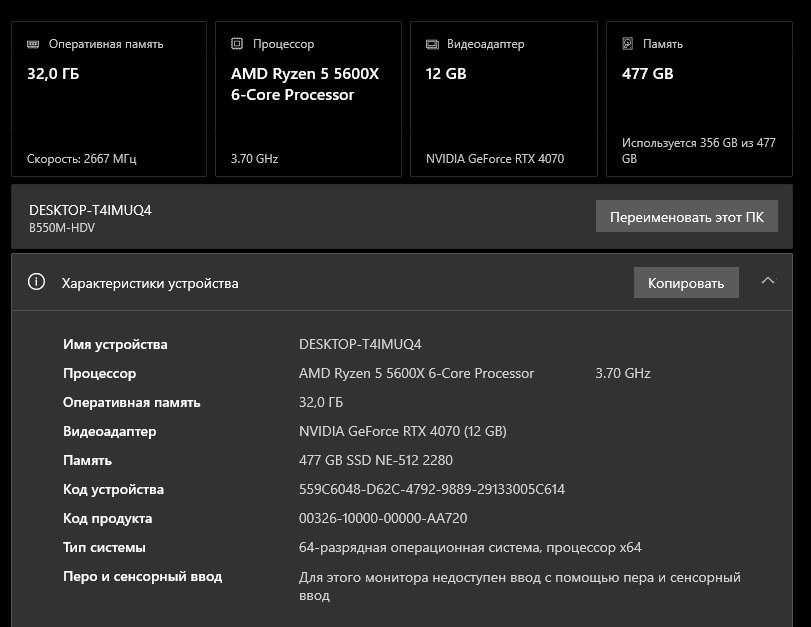Select the device ID 559C6048-D62C-4792-9889-29133005C614
The image size is (811, 627).
click(432, 489)
